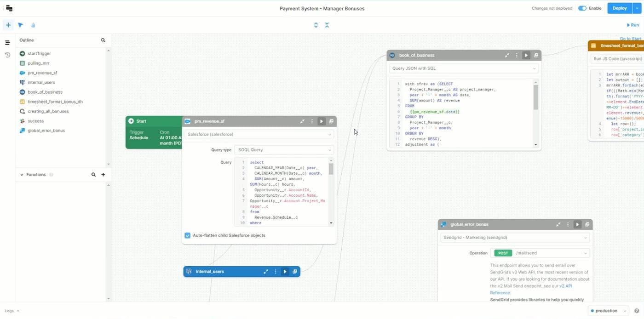Run the pm_revenue_sf block
This screenshot has width=644, height=319.
click(x=321, y=121)
